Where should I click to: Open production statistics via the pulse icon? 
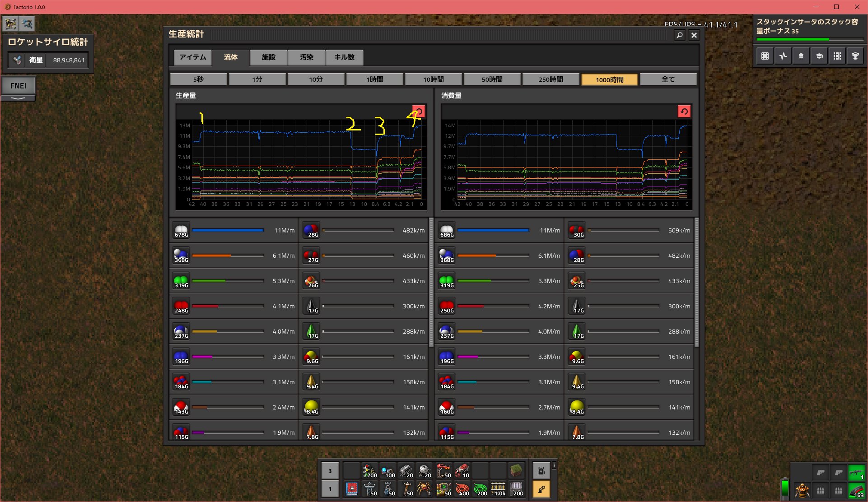(x=783, y=56)
